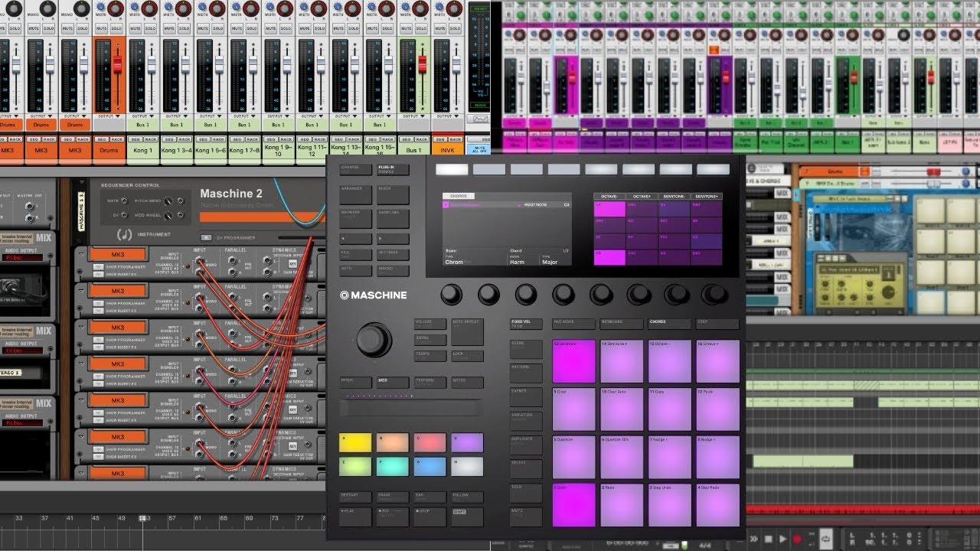Click the TAP tempo button

430,497
